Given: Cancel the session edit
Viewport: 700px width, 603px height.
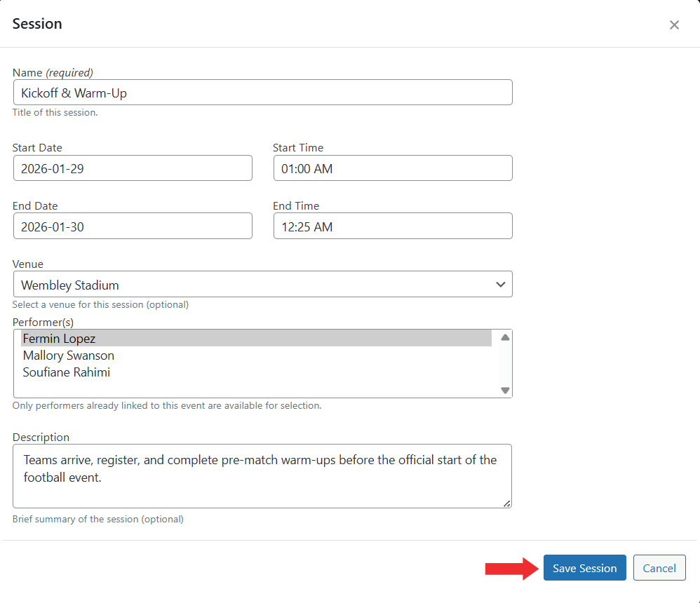Looking at the screenshot, I should 659,568.
